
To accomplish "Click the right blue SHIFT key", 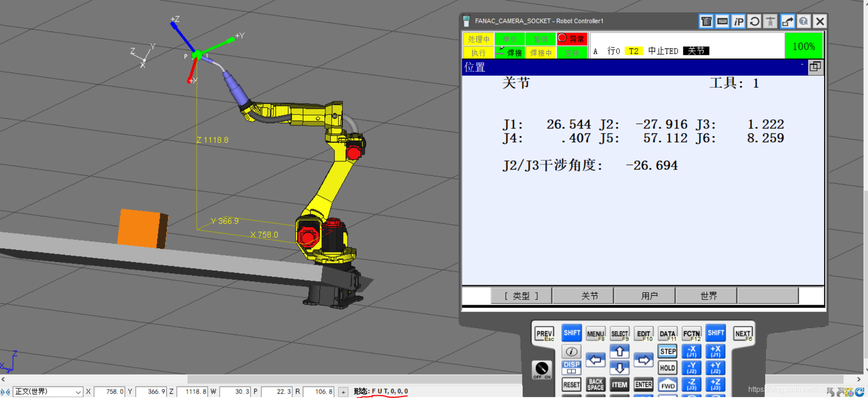I will pyautogui.click(x=715, y=333).
